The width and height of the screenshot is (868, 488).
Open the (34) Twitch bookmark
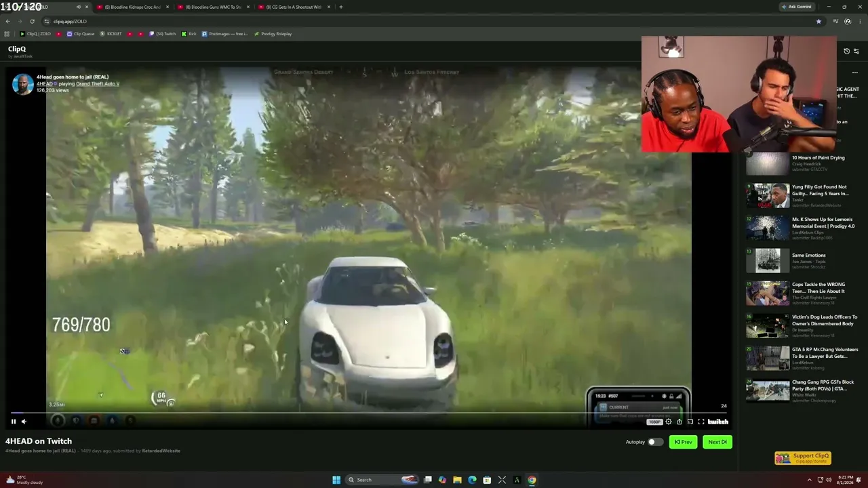(x=162, y=34)
